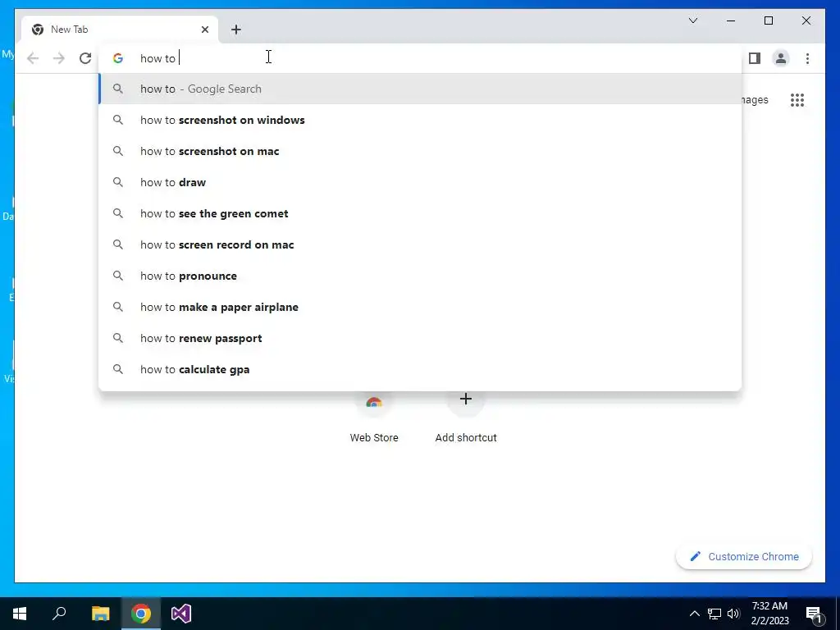This screenshot has width=840, height=630.
Task: Reload the page with the refresh icon
Action: (x=85, y=58)
